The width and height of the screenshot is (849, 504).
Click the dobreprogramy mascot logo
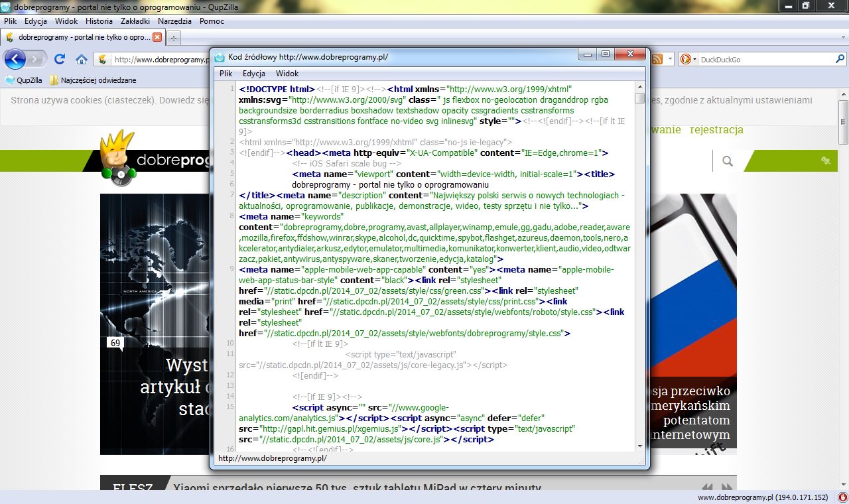[118, 158]
